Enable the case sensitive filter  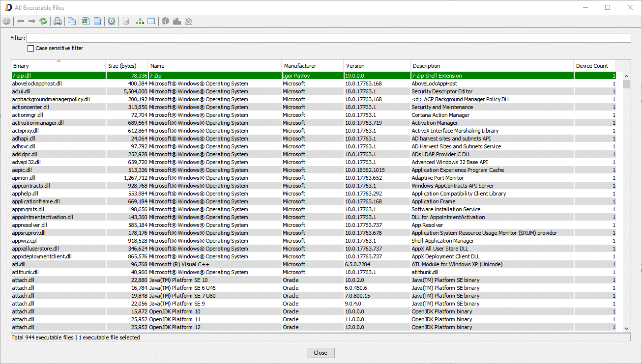30,48
